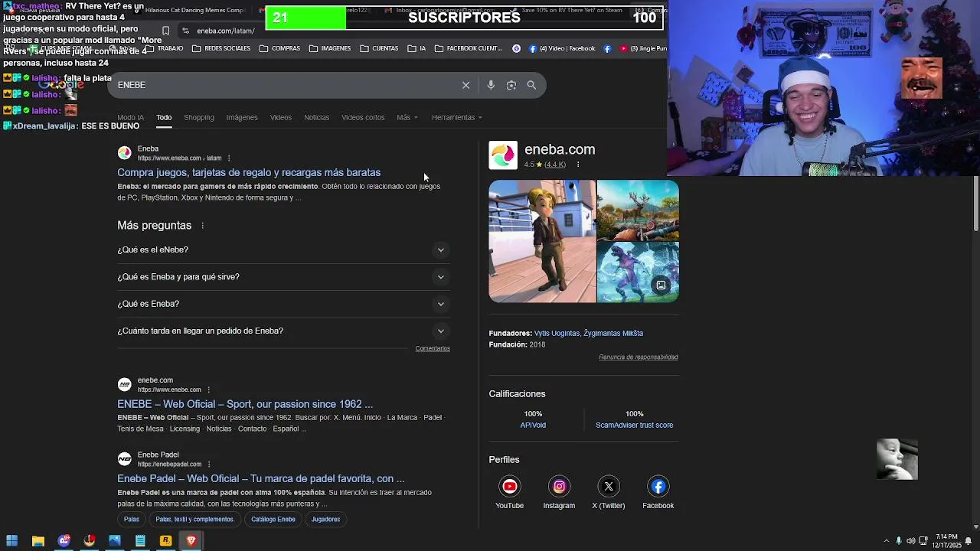This screenshot has height=551, width=980.
Task: Open the REDES SOCIALES bookmarks folder
Action: tap(221, 48)
